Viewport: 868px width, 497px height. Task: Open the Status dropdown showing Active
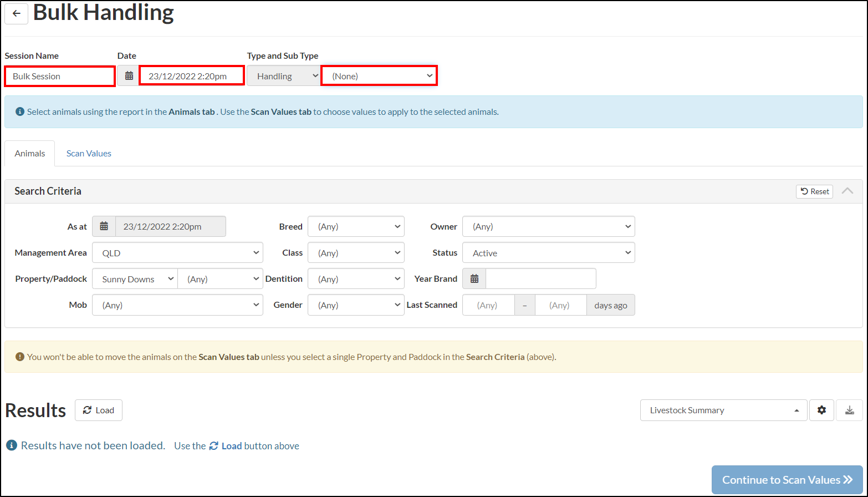click(x=548, y=252)
